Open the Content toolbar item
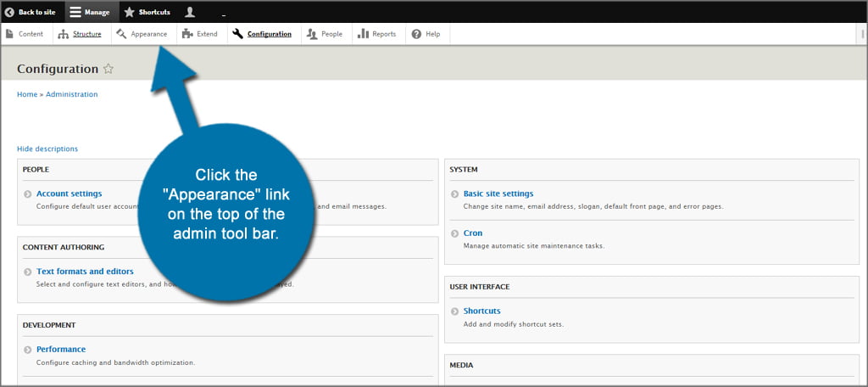This screenshot has width=868, height=387. [x=25, y=34]
